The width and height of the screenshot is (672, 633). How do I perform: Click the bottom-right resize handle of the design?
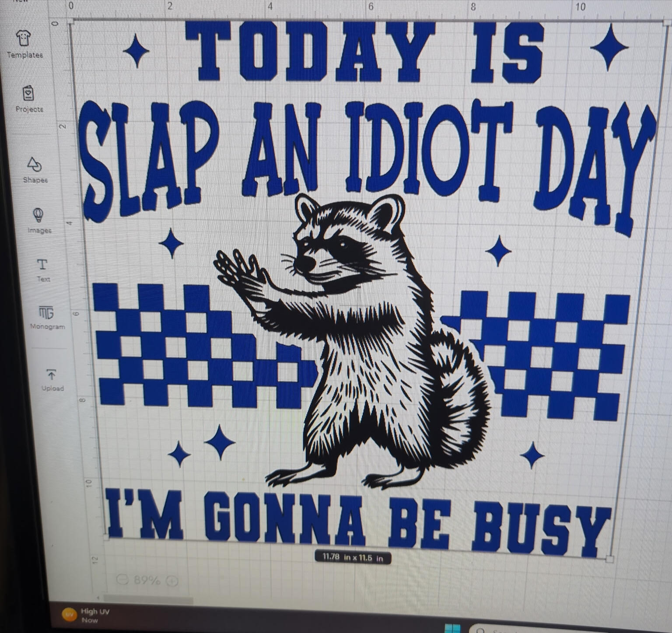(609, 559)
